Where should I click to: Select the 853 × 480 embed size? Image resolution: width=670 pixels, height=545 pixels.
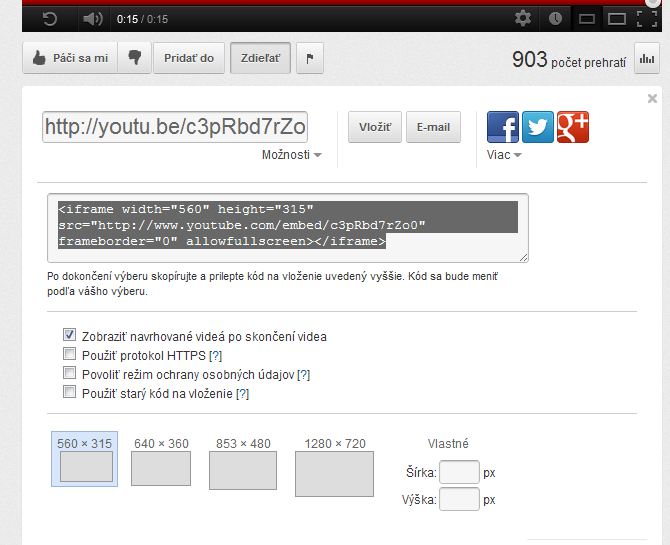243,463
